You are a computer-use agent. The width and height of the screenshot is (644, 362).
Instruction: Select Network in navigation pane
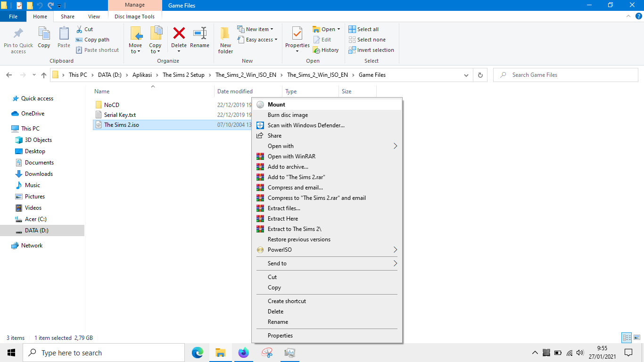(x=32, y=246)
